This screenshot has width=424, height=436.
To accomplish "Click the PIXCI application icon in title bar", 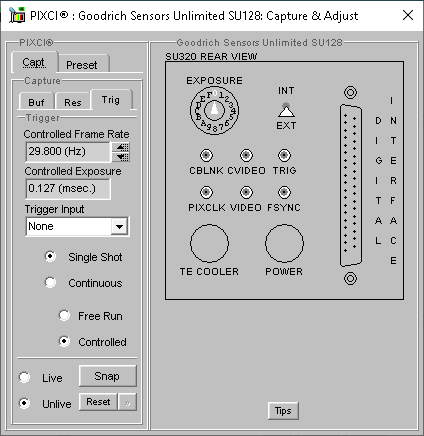I will (17, 15).
